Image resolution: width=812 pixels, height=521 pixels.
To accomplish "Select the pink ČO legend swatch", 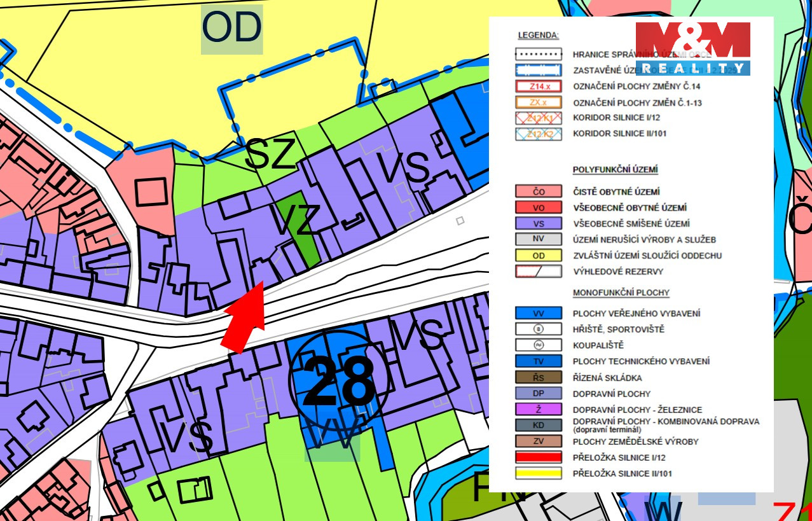I will click(538, 191).
